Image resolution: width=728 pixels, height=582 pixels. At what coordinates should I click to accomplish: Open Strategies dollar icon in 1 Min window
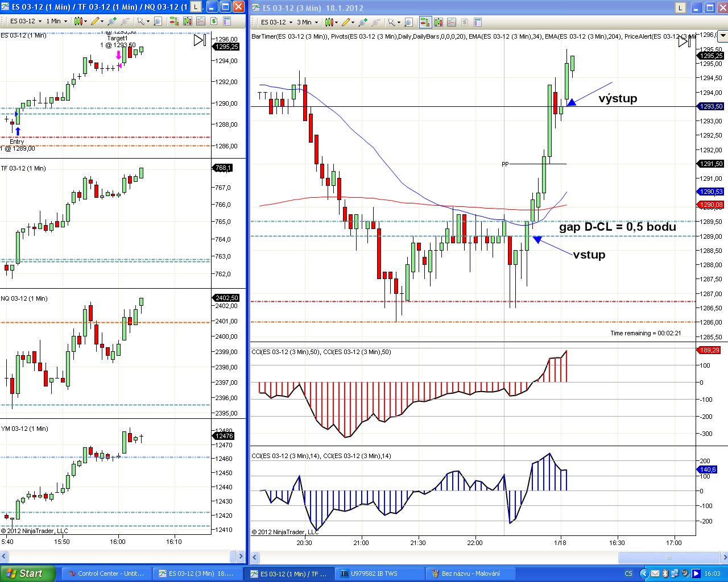coord(214,21)
